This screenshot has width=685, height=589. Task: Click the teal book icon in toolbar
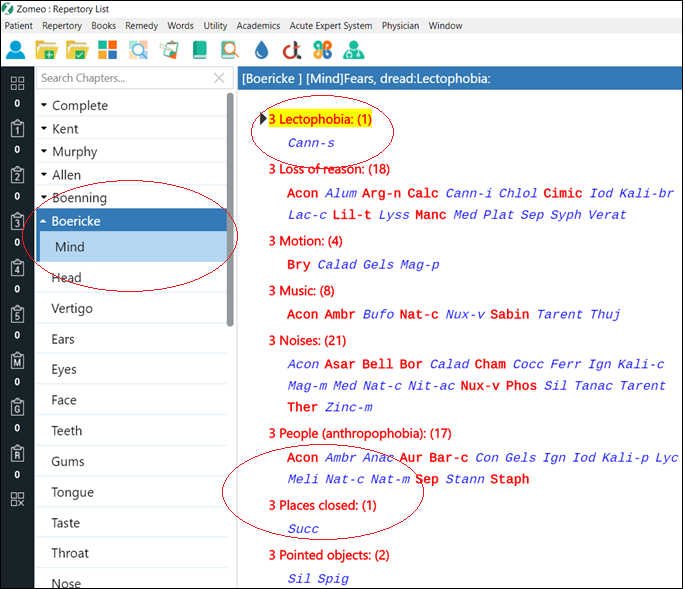199,49
